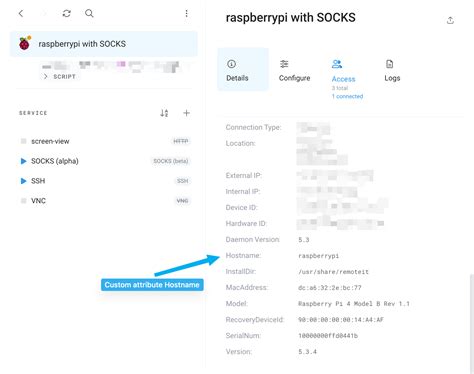This screenshot has height=374, width=474.
Task: Select Model value Raspberry Pi 4 Model B
Action: tap(354, 304)
